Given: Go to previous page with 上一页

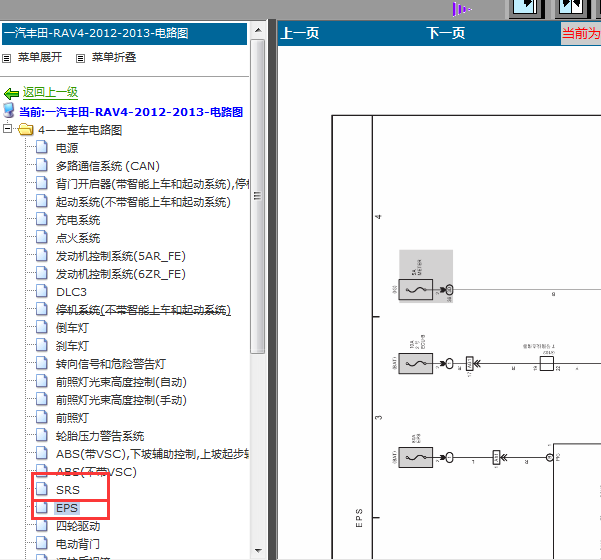Looking at the screenshot, I should click(300, 33).
